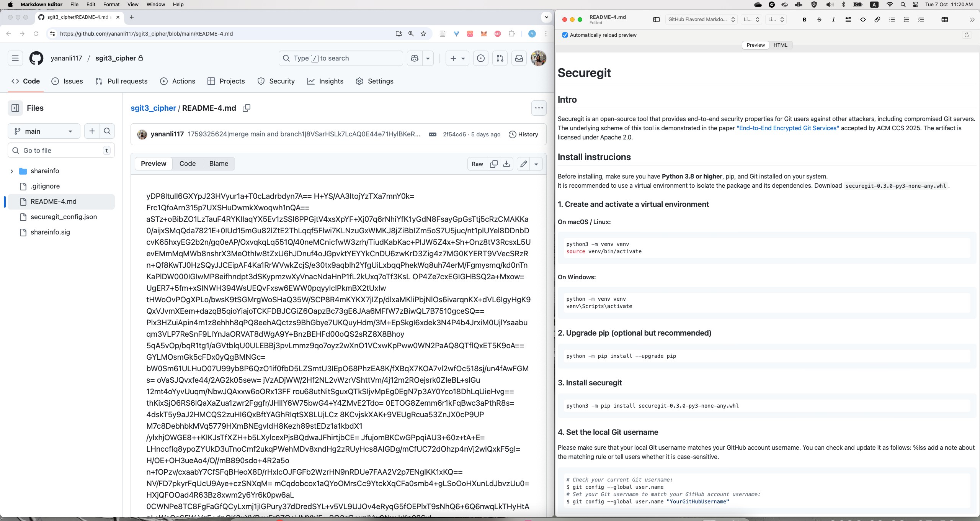Toggle the Markdown Editor sidebar
The image size is (980, 521).
pos(656,20)
